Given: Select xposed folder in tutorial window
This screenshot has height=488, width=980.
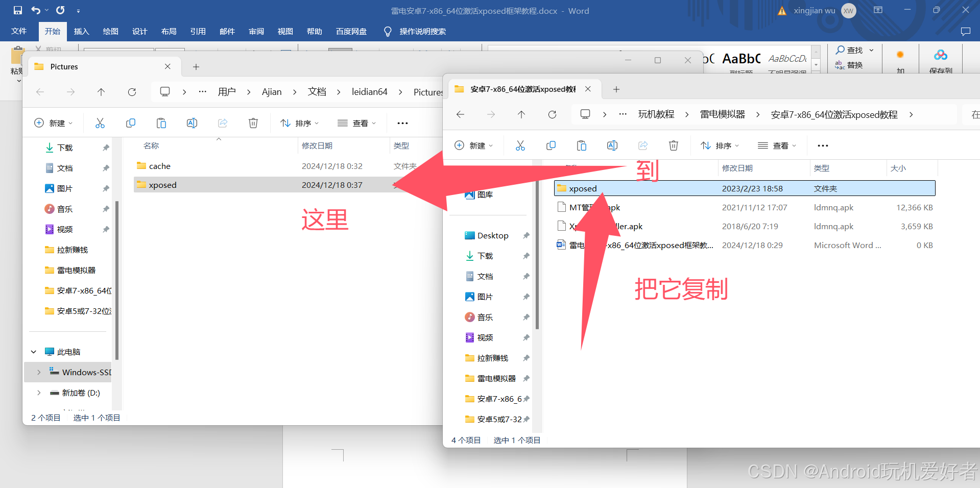Looking at the screenshot, I should click(x=745, y=188).
